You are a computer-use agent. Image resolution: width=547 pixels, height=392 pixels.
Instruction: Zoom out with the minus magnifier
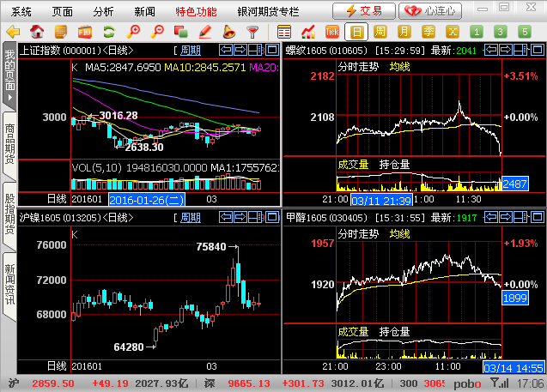point(157,32)
